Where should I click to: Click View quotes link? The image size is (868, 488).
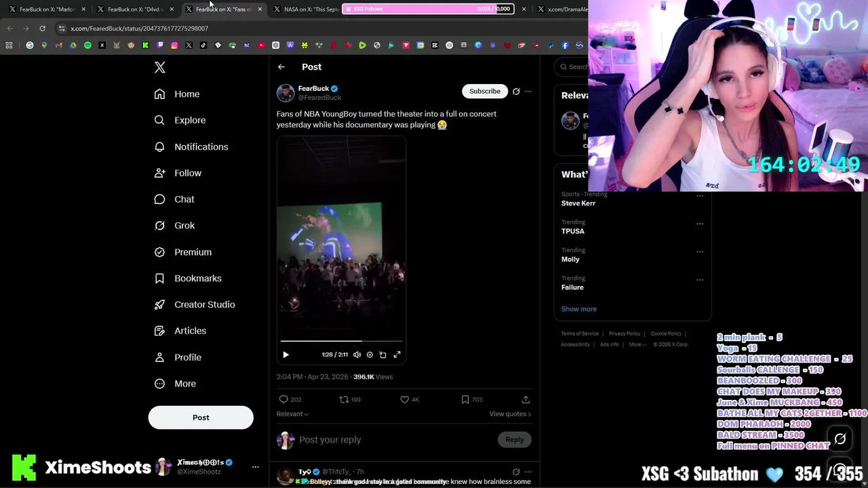(510, 414)
